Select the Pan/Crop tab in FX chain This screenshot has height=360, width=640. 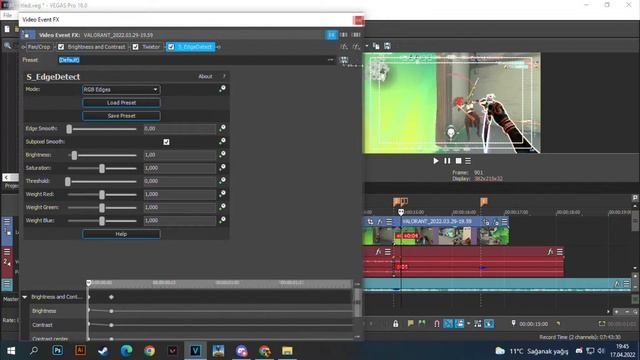click(x=38, y=47)
